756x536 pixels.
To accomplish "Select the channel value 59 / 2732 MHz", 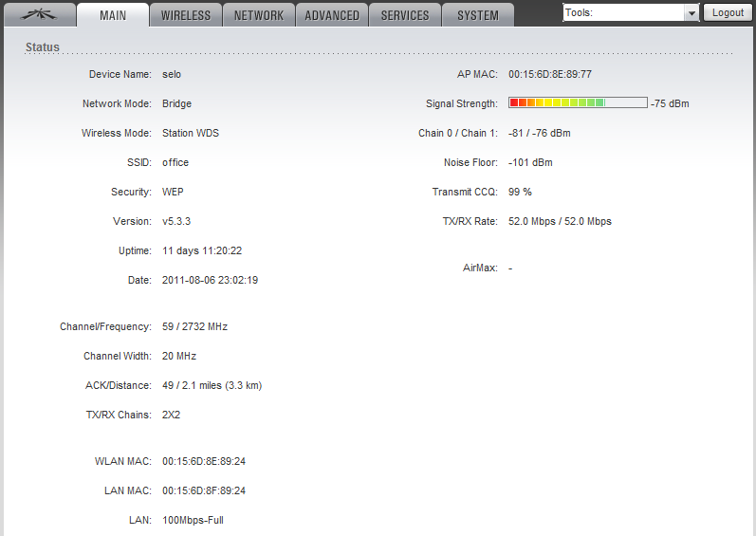I will 194,326.
